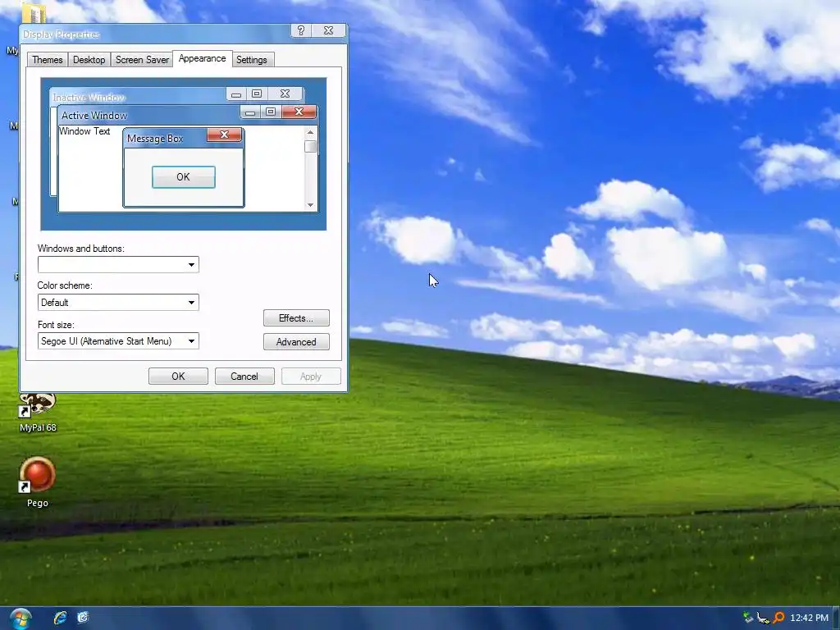The image size is (840, 630).
Task: Click the Apply button
Action: point(311,376)
